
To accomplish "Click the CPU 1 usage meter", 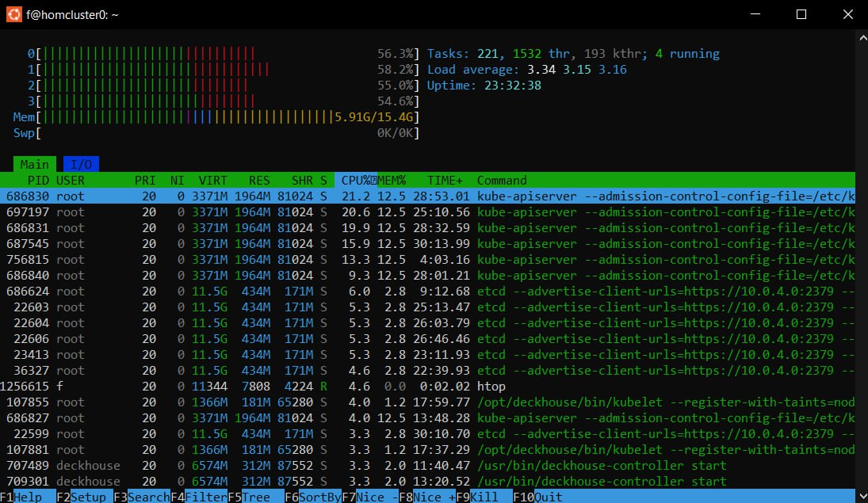I will (x=223, y=70).
